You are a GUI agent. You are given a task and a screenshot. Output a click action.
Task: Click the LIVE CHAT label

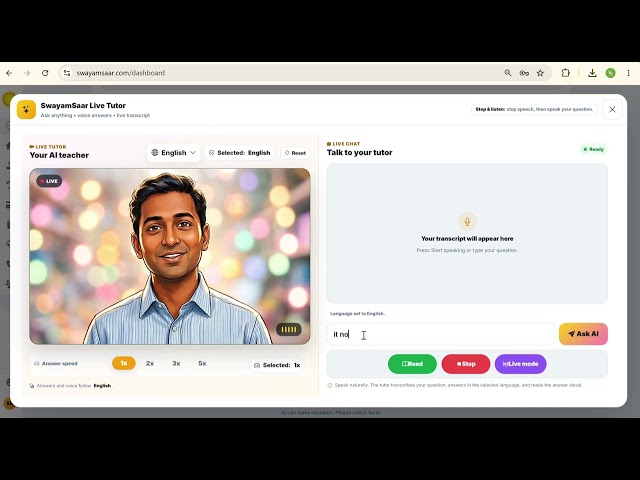(343, 144)
